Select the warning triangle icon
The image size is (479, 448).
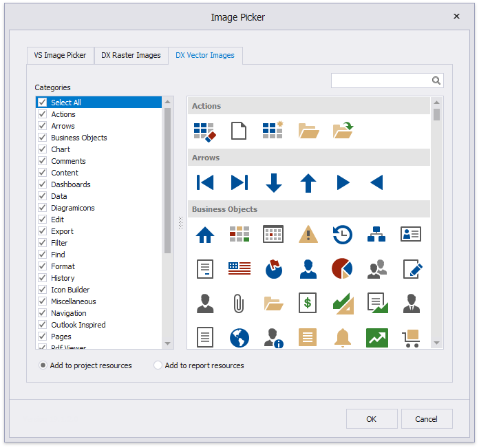tap(308, 234)
